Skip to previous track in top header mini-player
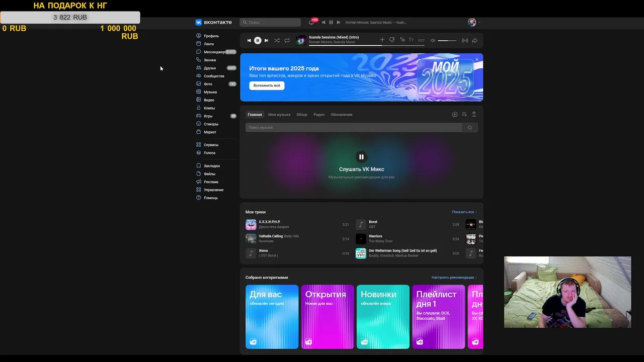Screen dimensions: 644x362 [324, 22]
